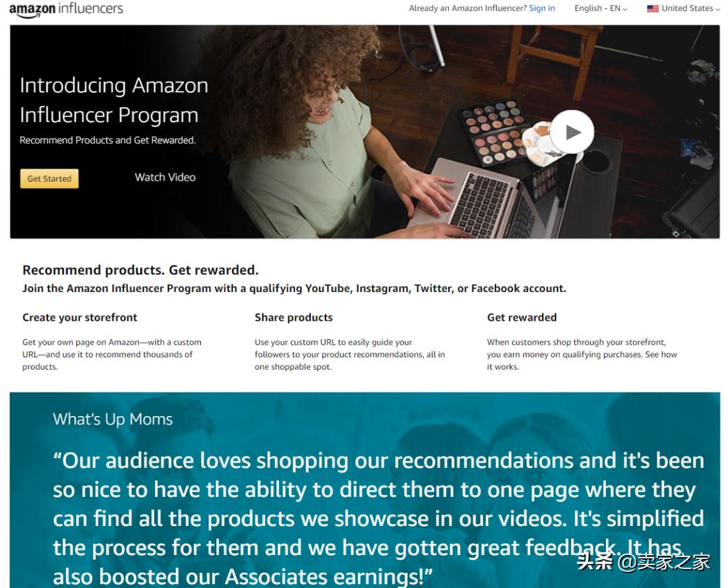Expand the United States country selector
The width and height of the screenshot is (728, 588).
point(683,8)
